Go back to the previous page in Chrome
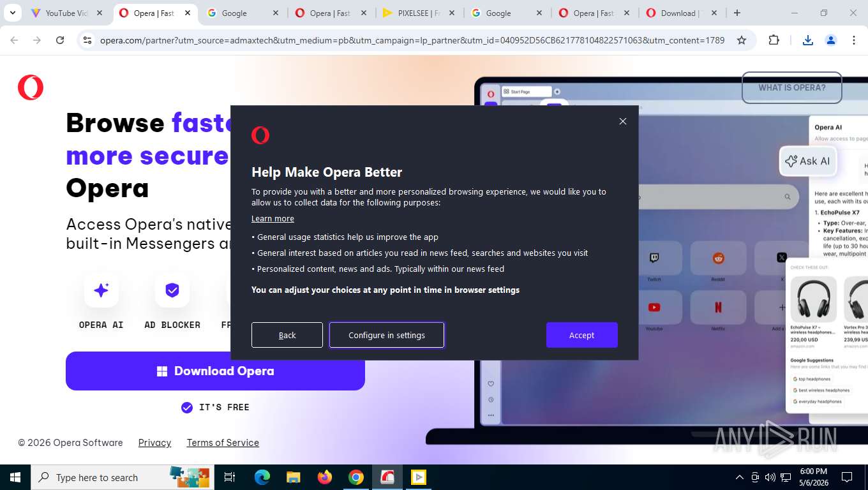Image resolution: width=868 pixels, height=490 pixels. point(14,40)
